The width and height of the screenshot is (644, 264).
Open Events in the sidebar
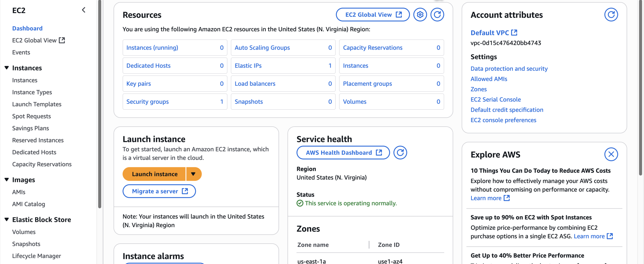pos(21,52)
